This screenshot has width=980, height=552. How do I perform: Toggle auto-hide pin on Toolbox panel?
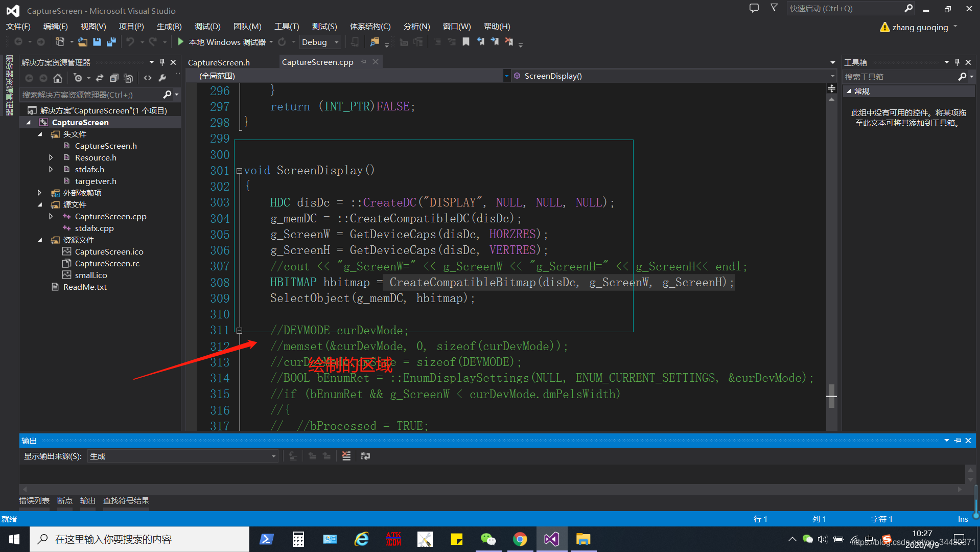(x=957, y=62)
